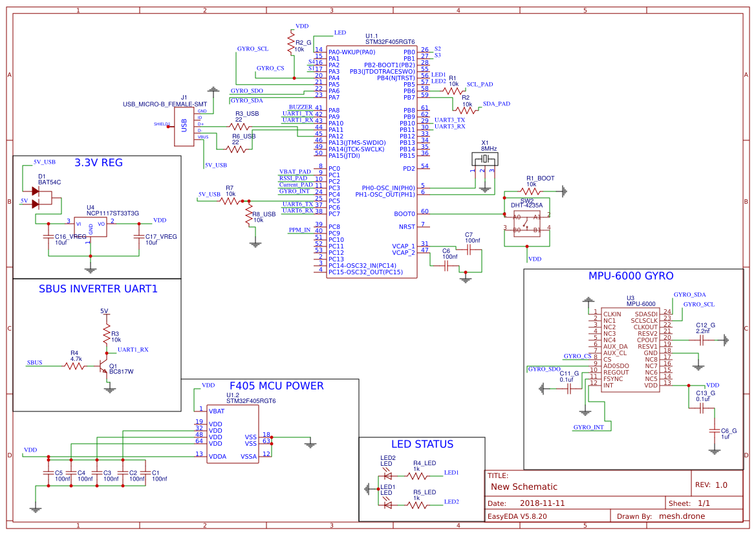Click the 'RSSI_PAD' net label

[293, 178]
